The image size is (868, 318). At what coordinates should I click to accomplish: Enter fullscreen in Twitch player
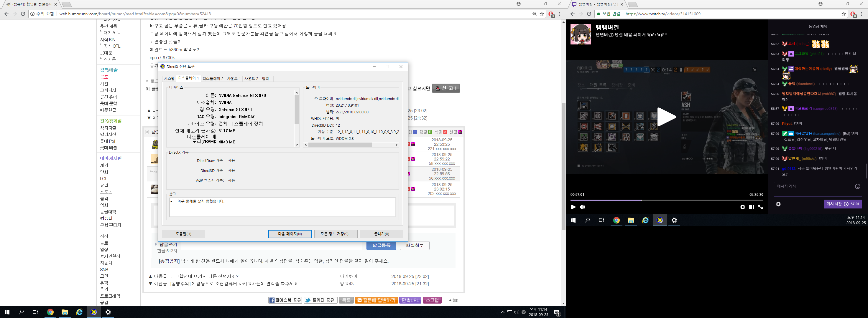click(x=760, y=207)
